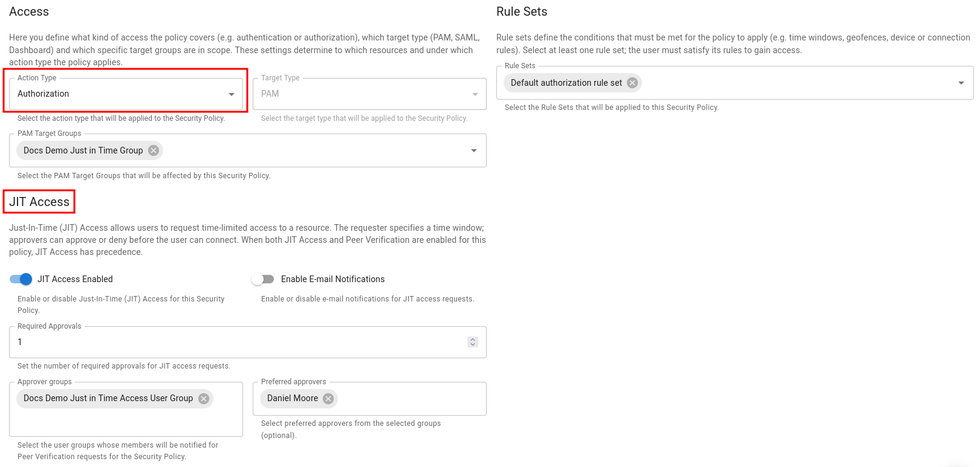Click the Default authorization rule set chip label
This screenshot has height=467, width=980.
[566, 83]
